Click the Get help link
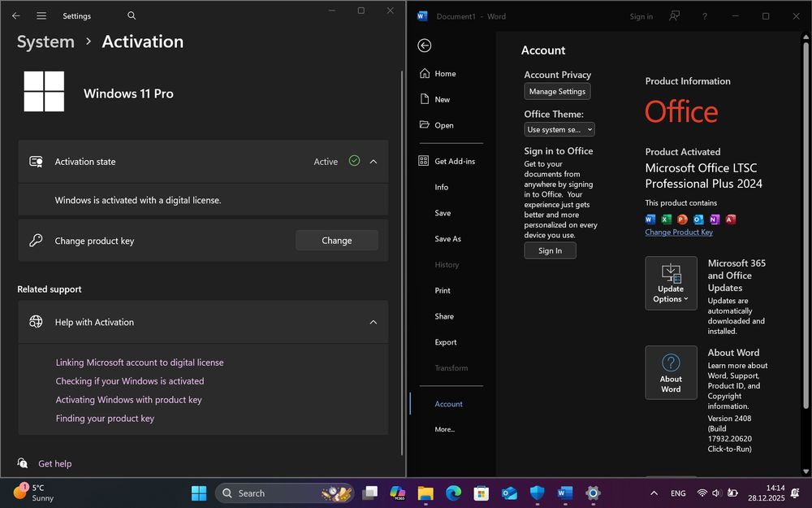This screenshot has height=508, width=812. coord(55,463)
